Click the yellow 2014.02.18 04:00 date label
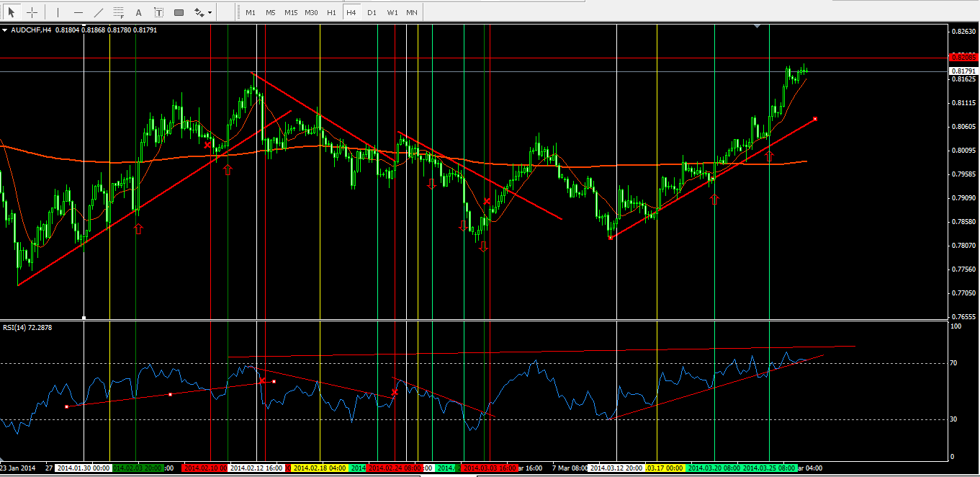Image resolution: width=980 pixels, height=477 pixels. pos(320,468)
